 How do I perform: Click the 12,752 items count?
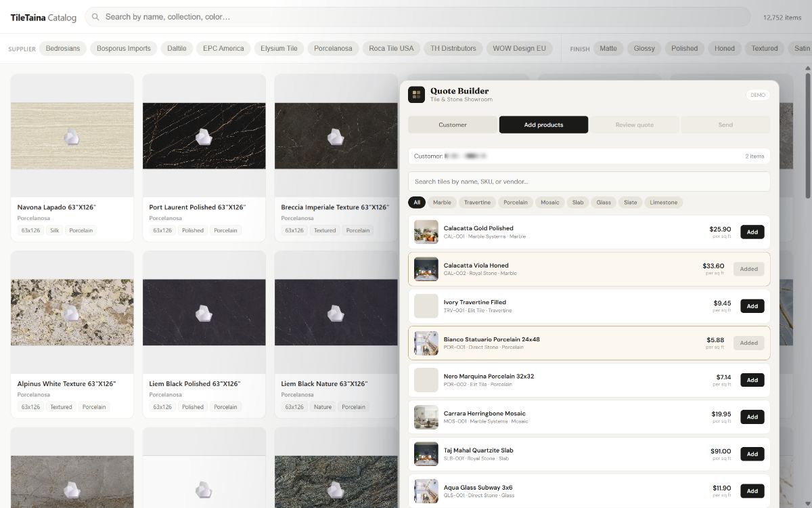pos(782,18)
